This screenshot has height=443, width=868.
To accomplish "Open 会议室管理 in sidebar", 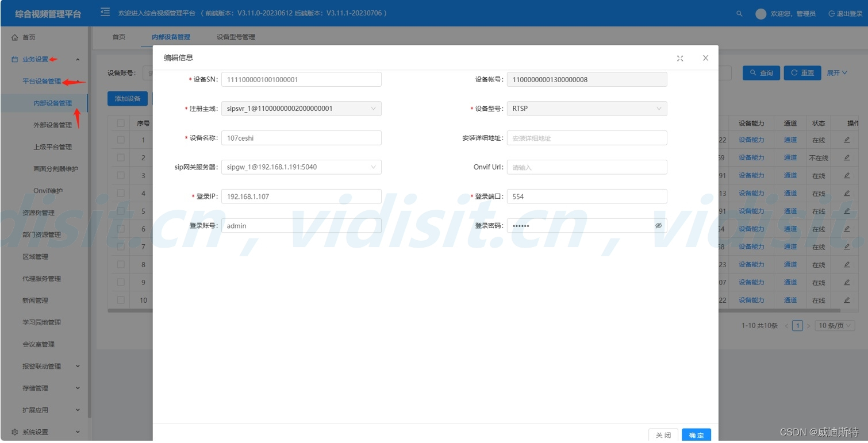I will tap(39, 344).
